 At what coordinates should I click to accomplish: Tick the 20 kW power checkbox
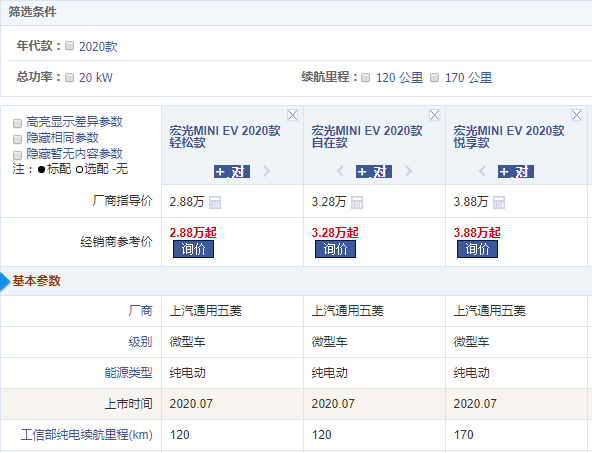pos(69,77)
